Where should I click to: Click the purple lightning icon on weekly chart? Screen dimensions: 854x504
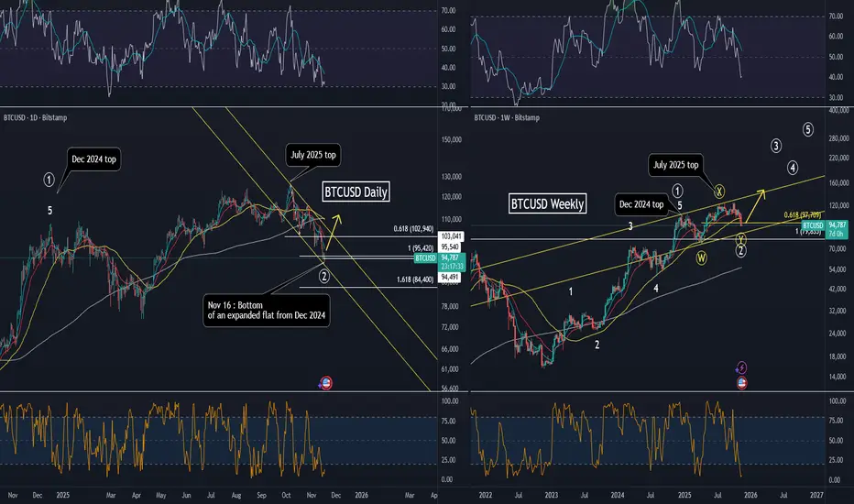coord(741,367)
